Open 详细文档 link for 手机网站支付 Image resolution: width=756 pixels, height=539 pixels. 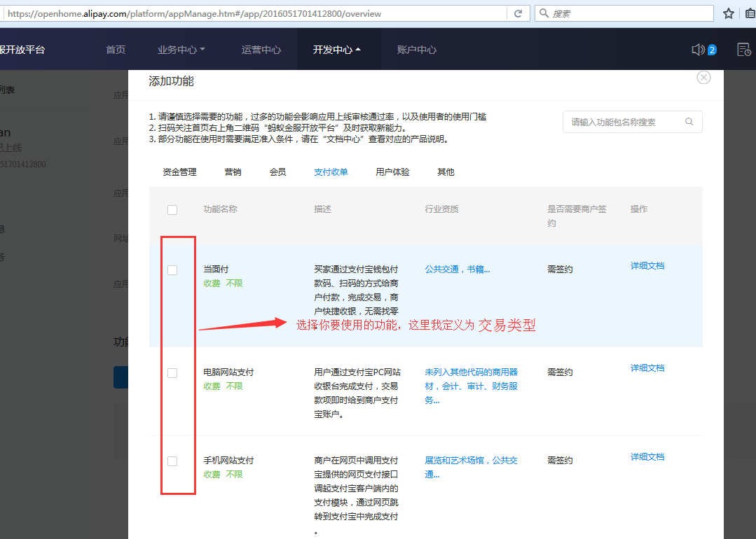647,456
